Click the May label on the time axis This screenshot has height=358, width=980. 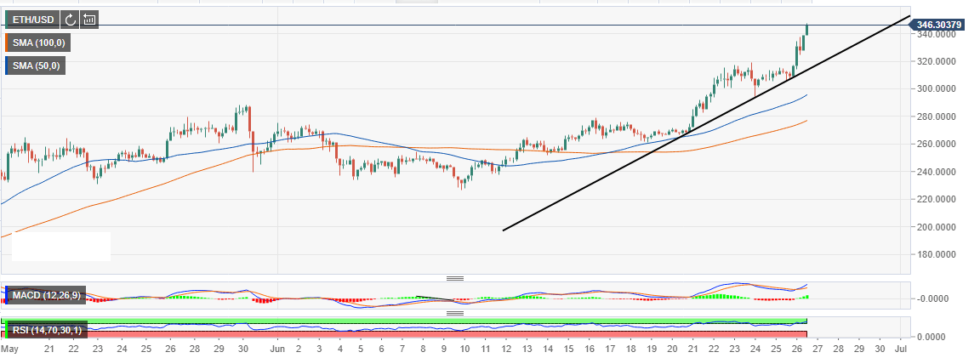9,349
